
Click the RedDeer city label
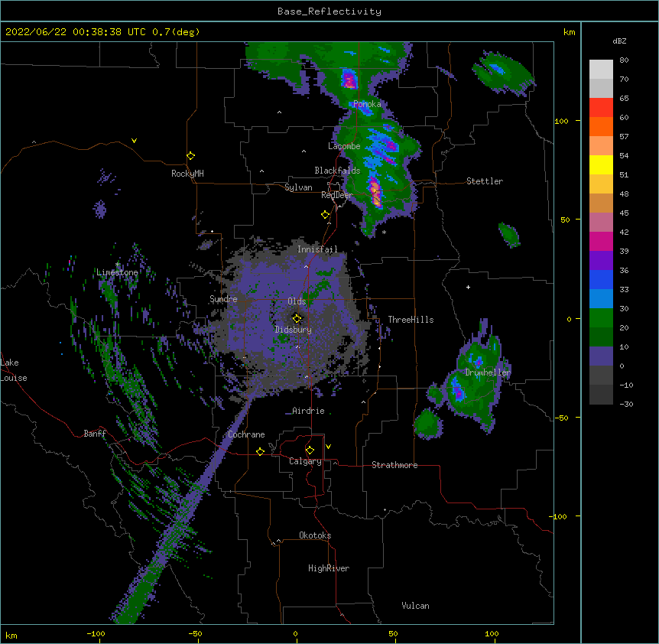click(336, 195)
